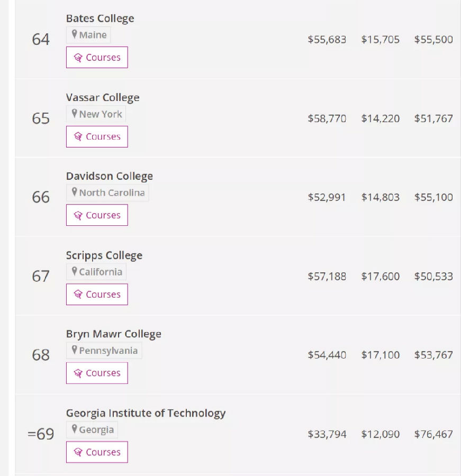Go to Davidson College page

pos(110,176)
